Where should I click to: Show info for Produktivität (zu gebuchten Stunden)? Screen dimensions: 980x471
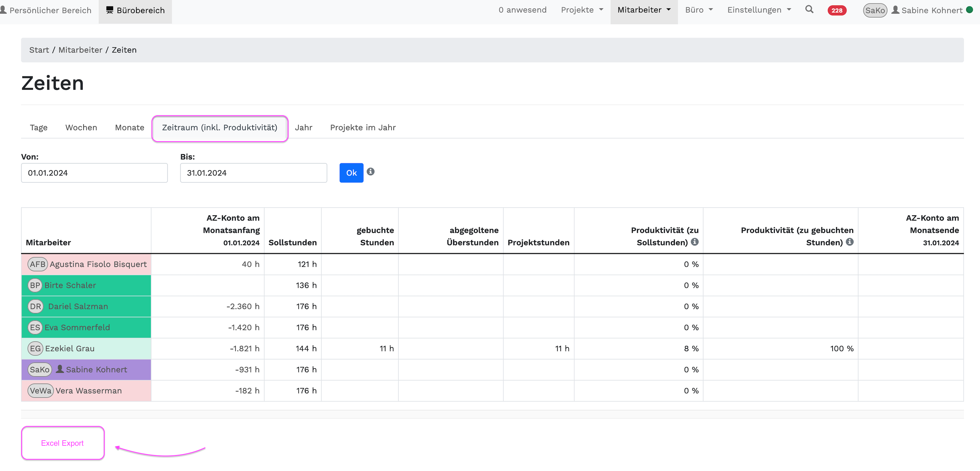(850, 242)
